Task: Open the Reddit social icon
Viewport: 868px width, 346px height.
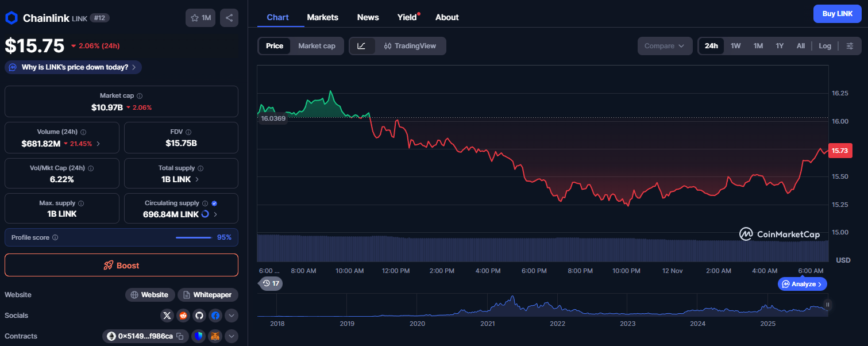Action: (183, 316)
